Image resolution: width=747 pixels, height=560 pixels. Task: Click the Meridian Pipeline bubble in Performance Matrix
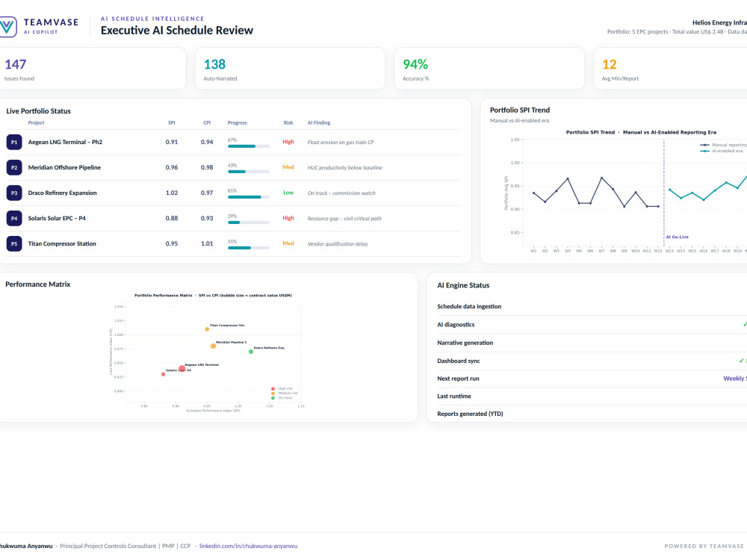(x=214, y=346)
